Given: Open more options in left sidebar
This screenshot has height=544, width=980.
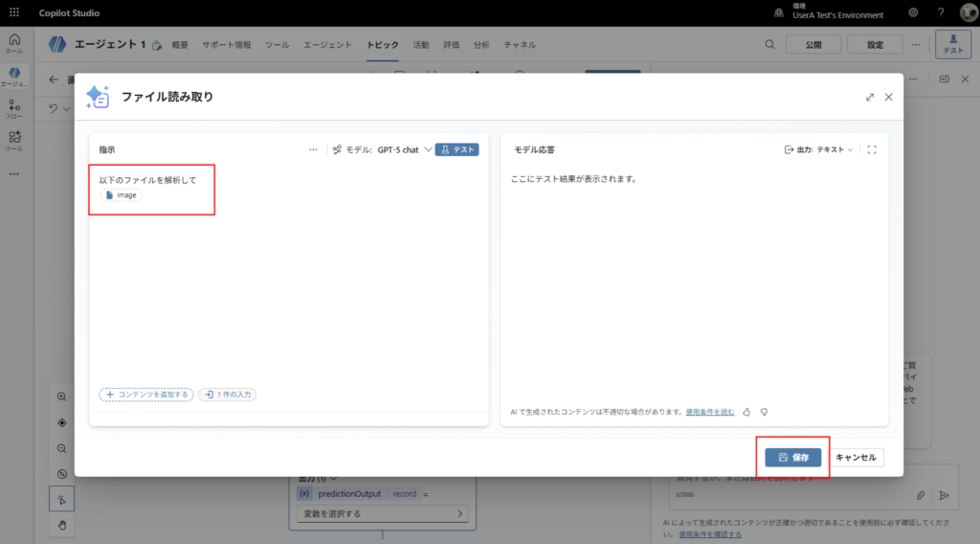Looking at the screenshot, I should coord(14,173).
